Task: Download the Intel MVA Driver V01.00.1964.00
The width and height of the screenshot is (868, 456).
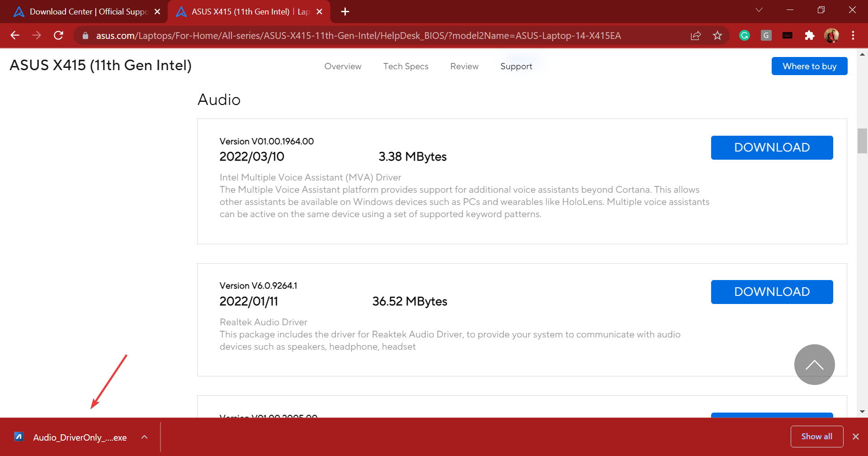Action: coord(772,147)
